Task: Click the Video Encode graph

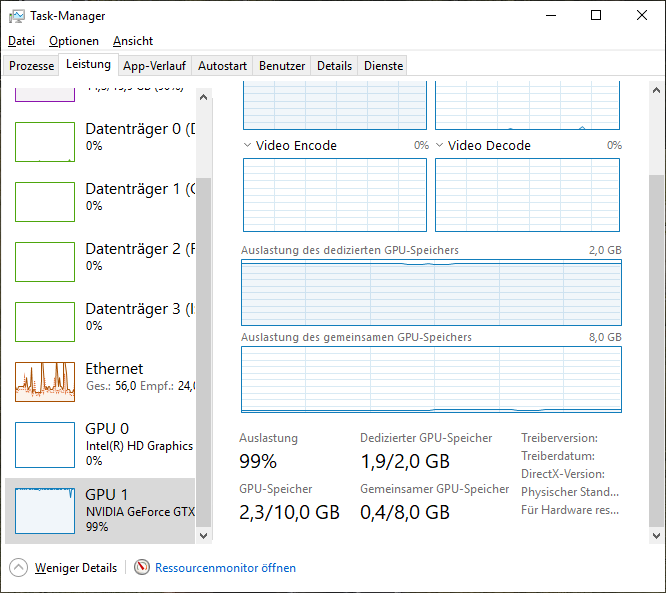Action: pyautogui.click(x=335, y=195)
